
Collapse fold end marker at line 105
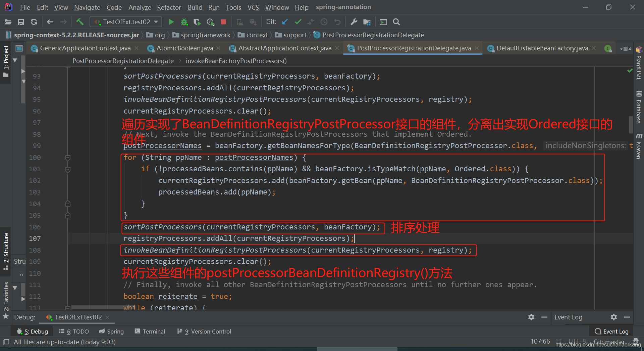[x=68, y=215]
